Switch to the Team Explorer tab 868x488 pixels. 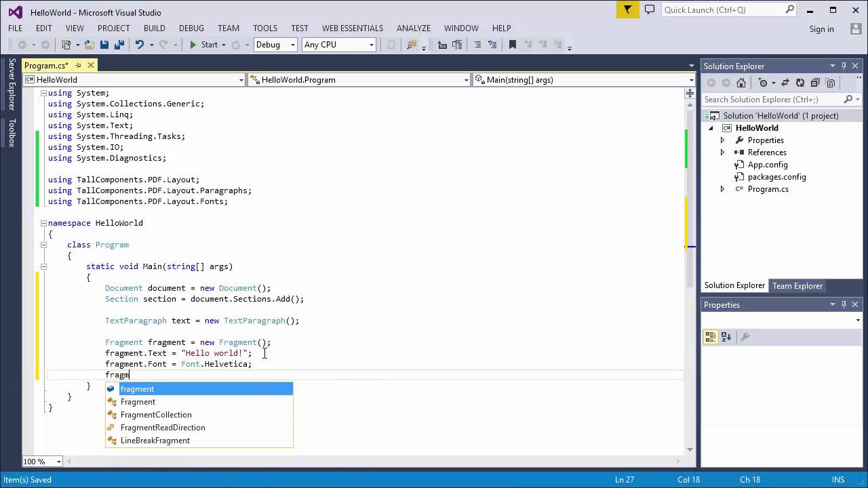tap(797, 286)
